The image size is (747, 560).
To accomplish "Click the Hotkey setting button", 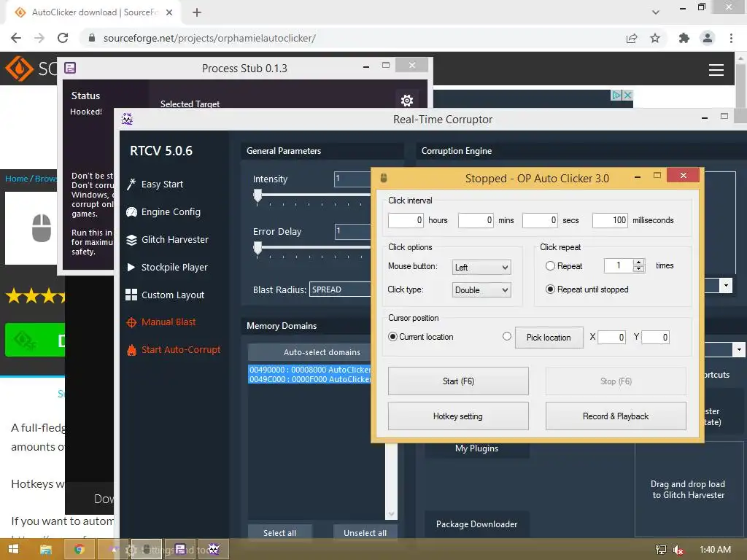I will click(458, 416).
